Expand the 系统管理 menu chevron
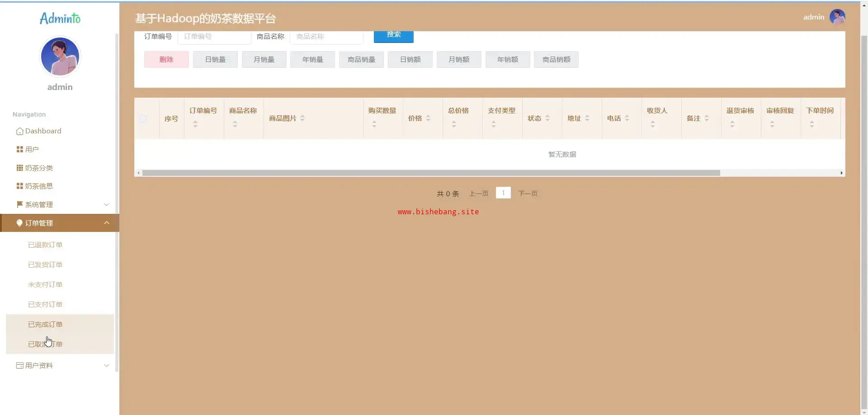 [107, 204]
